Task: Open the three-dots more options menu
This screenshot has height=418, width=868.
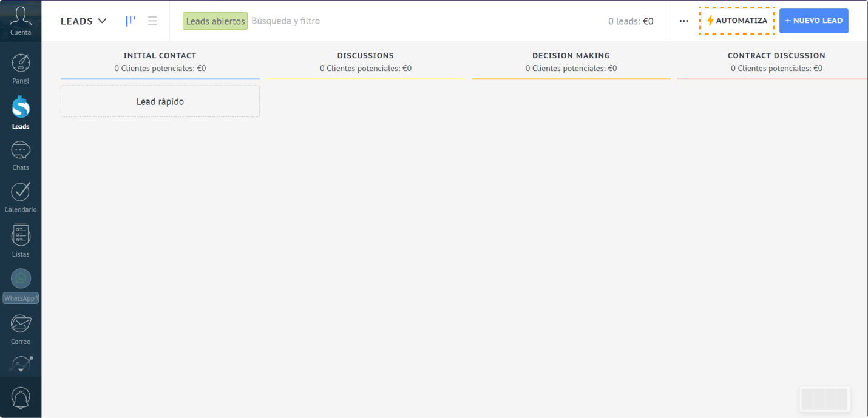Action: coord(684,21)
